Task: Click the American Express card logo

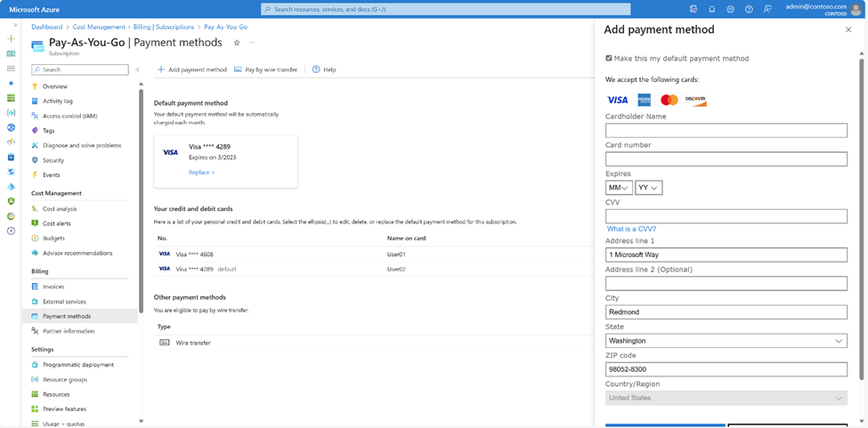Action: (x=644, y=100)
